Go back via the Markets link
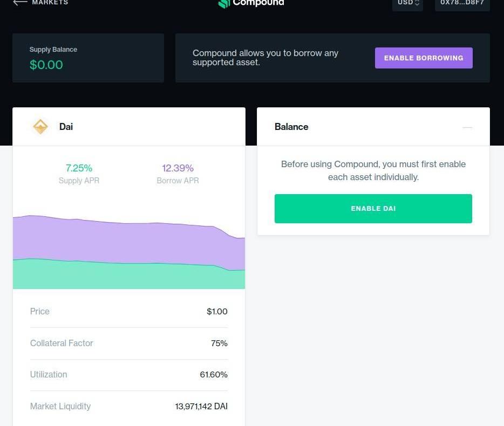 pos(50,2)
